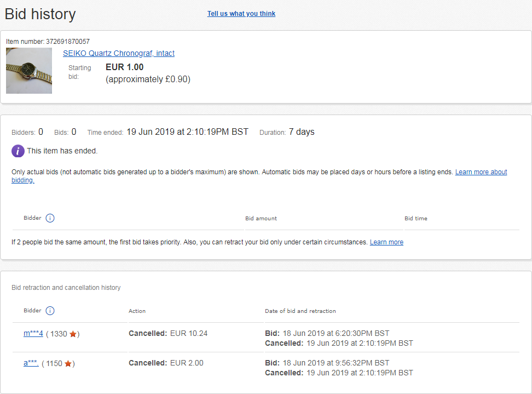Viewport: 532px width, 394px height.
Task: Click the feedback star beside 1330
Action: pos(73,334)
